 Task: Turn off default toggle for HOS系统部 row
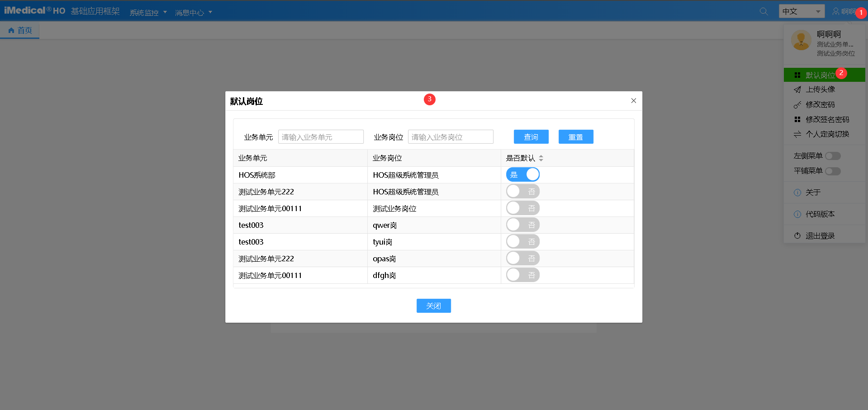[x=522, y=174]
